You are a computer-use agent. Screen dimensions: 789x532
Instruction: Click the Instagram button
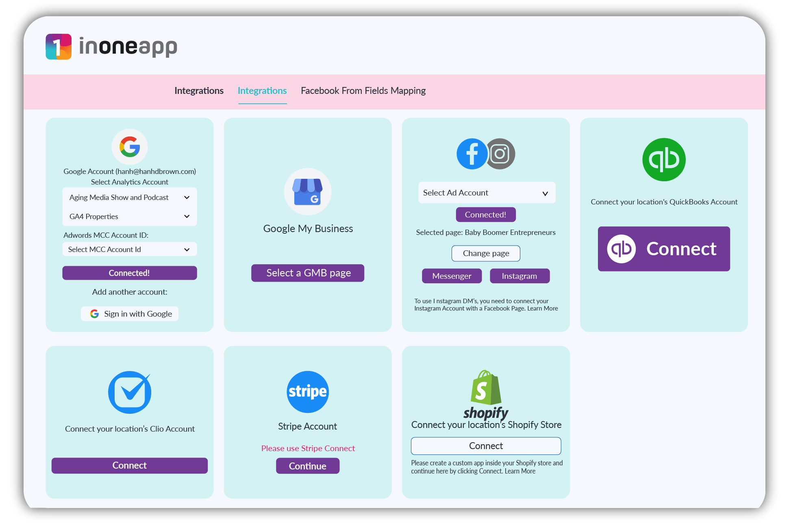point(519,276)
